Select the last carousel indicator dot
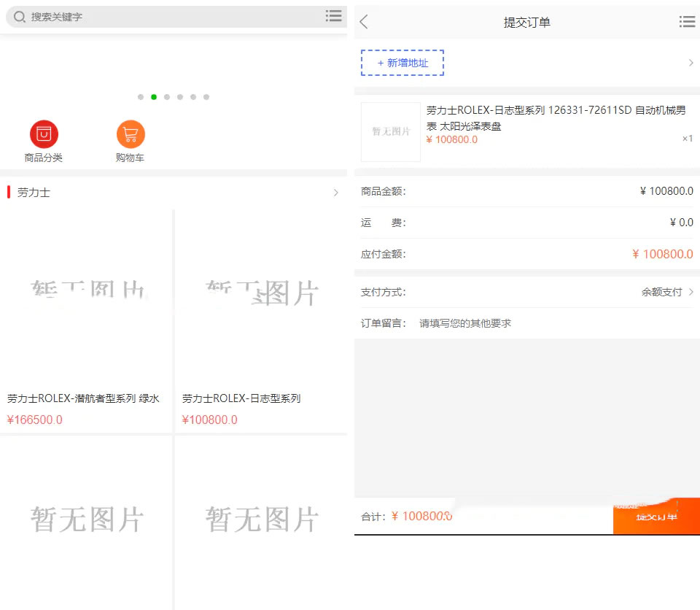 pyautogui.click(x=206, y=96)
